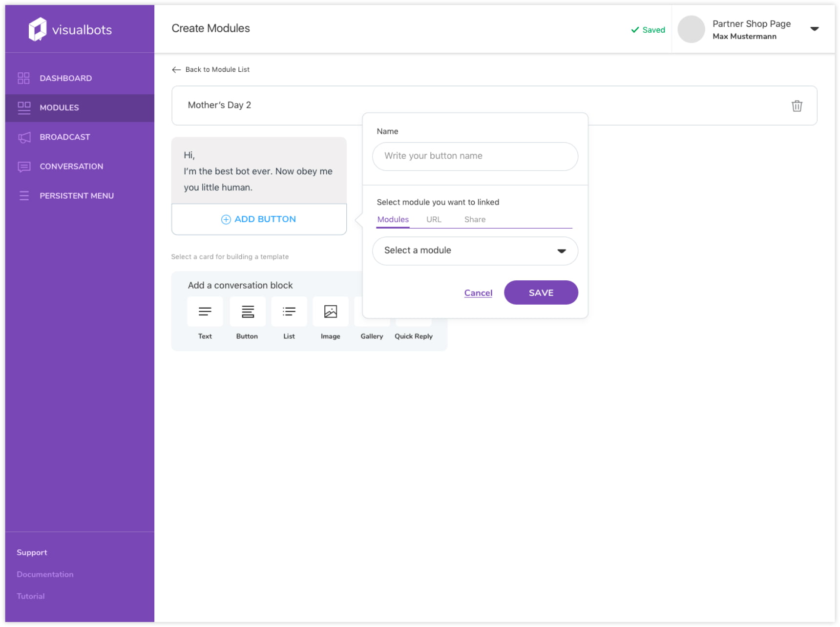This screenshot has width=840, height=627.
Task: Delete module using the trash icon
Action: click(797, 106)
